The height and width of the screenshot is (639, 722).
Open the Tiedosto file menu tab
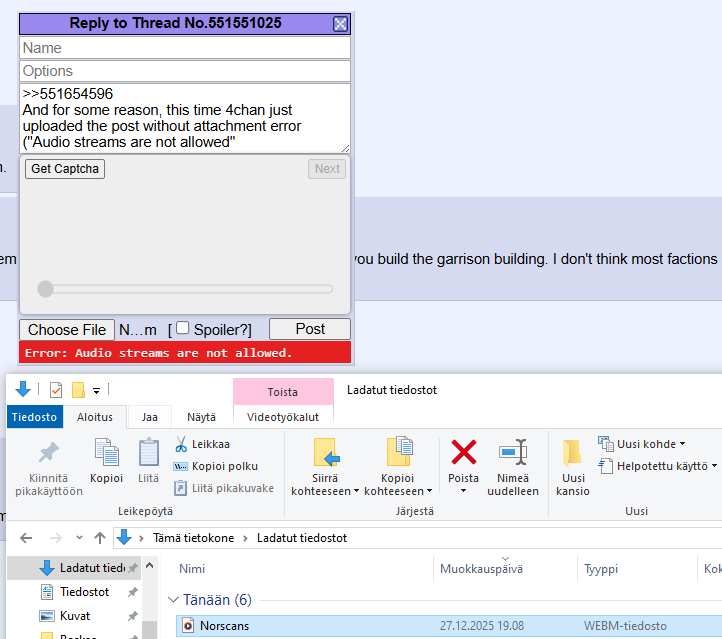[x=35, y=417]
